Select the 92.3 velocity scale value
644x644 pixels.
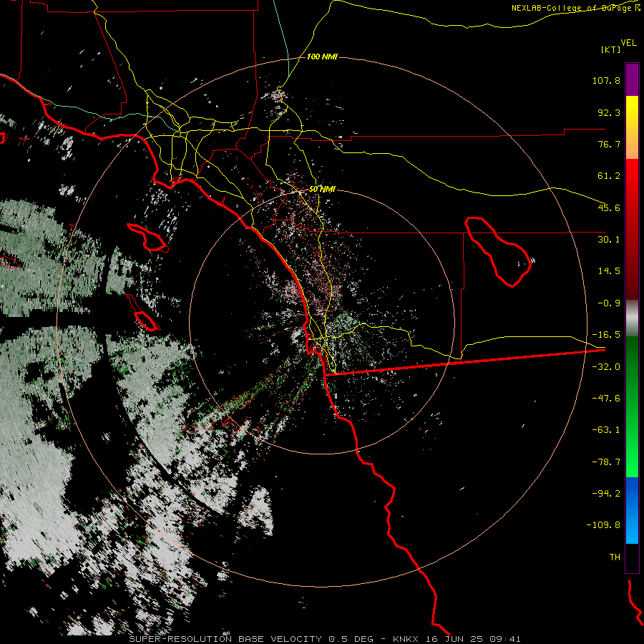(x=609, y=112)
